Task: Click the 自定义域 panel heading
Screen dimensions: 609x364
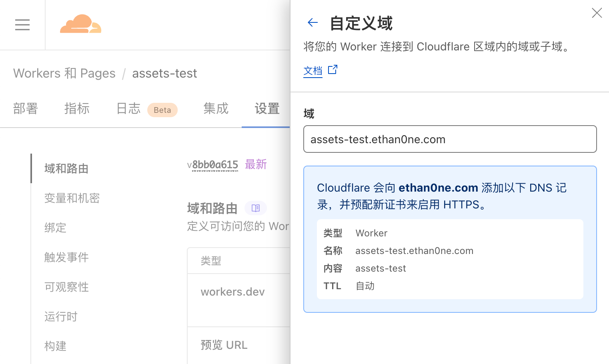Action: 361,23
